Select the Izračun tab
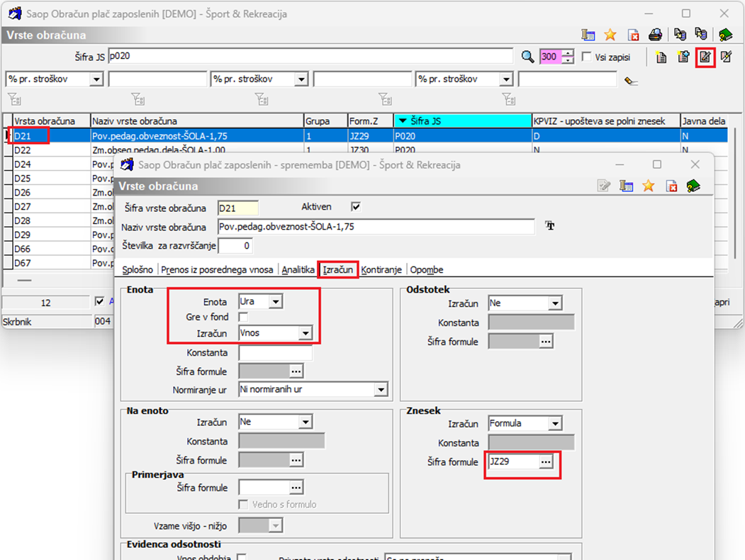 tap(338, 270)
